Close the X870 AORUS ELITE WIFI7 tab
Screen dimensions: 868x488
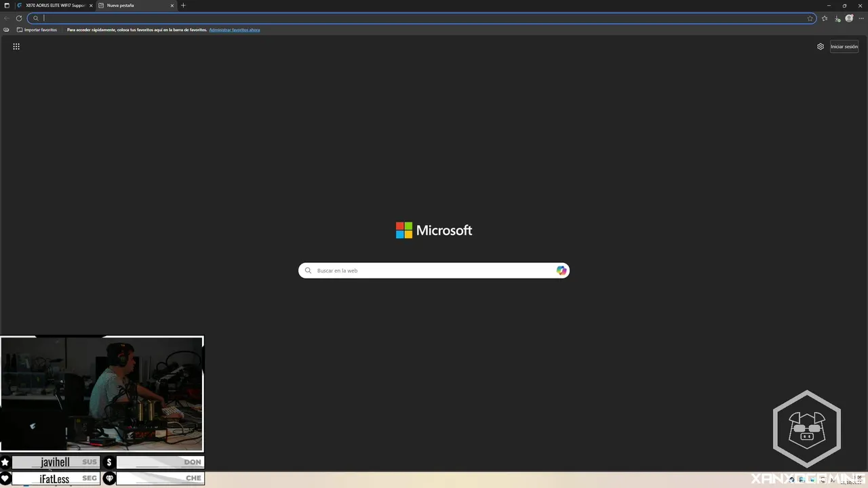coord(91,5)
